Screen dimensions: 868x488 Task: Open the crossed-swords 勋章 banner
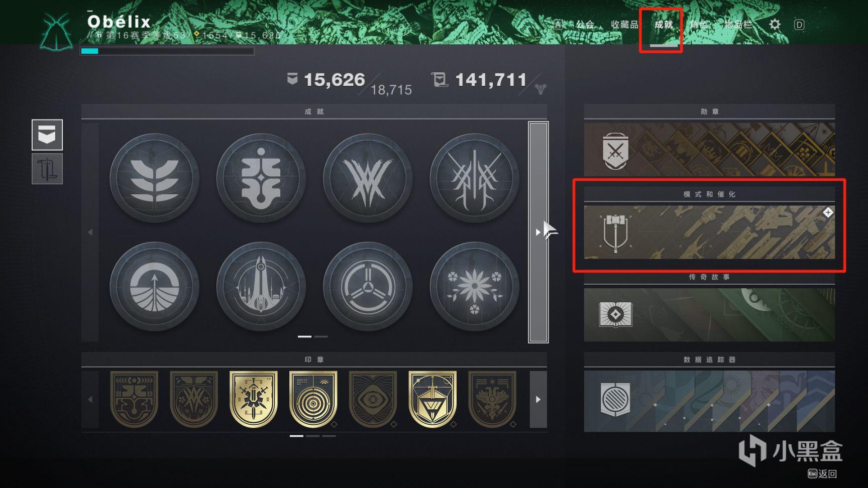coord(709,149)
